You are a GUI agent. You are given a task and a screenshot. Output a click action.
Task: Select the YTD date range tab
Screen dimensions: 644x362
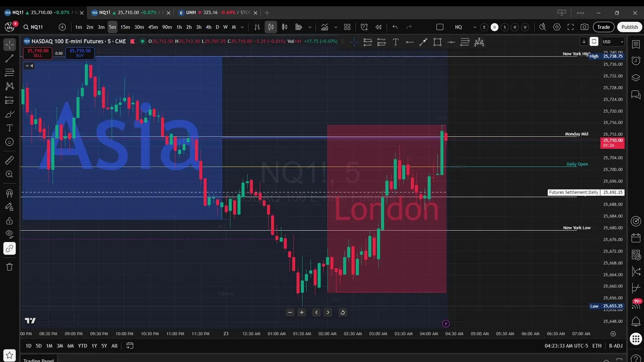(x=83, y=345)
